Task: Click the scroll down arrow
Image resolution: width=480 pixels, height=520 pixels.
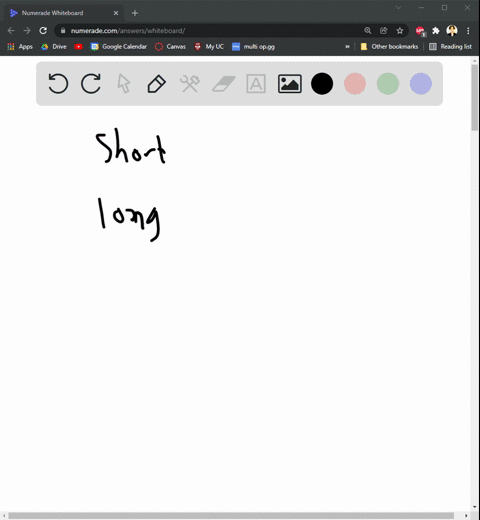Action: (x=475, y=507)
